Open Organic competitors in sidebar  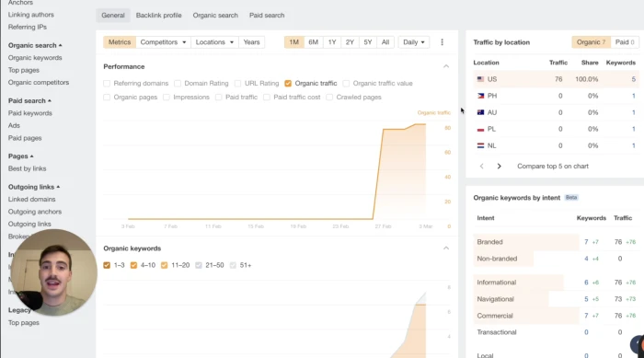(39, 82)
